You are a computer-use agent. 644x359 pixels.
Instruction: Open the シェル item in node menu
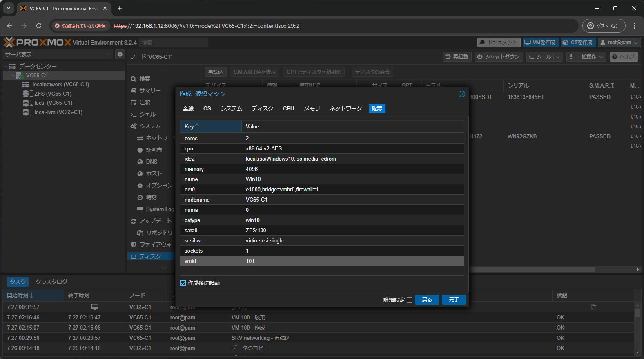[x=147, y=114]
